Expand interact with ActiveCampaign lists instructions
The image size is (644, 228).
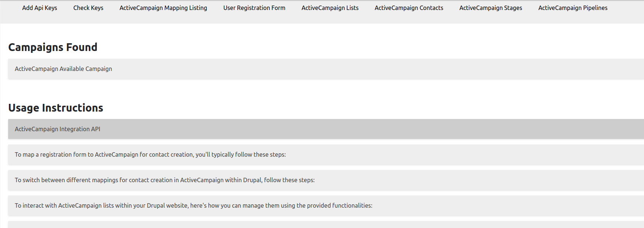point(326,205)
